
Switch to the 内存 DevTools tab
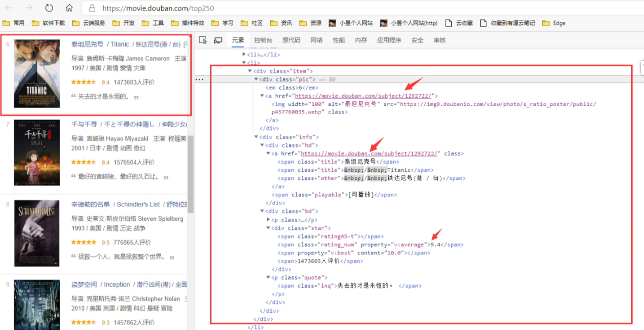(x=361, y=40)
